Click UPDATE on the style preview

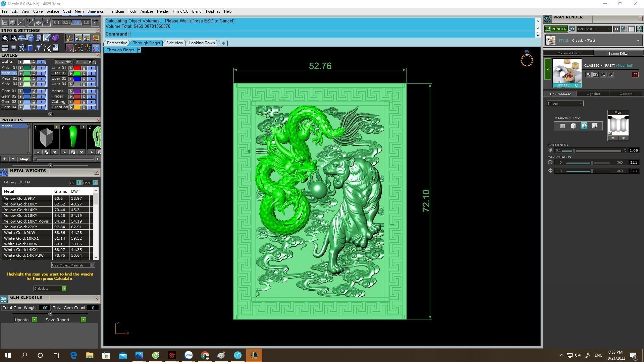567,85
